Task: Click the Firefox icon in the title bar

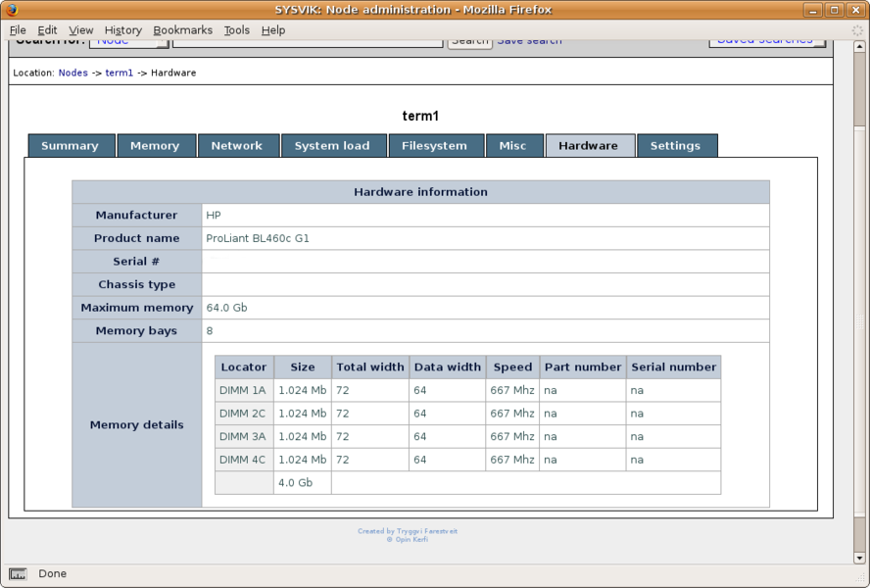Action: 12,10
